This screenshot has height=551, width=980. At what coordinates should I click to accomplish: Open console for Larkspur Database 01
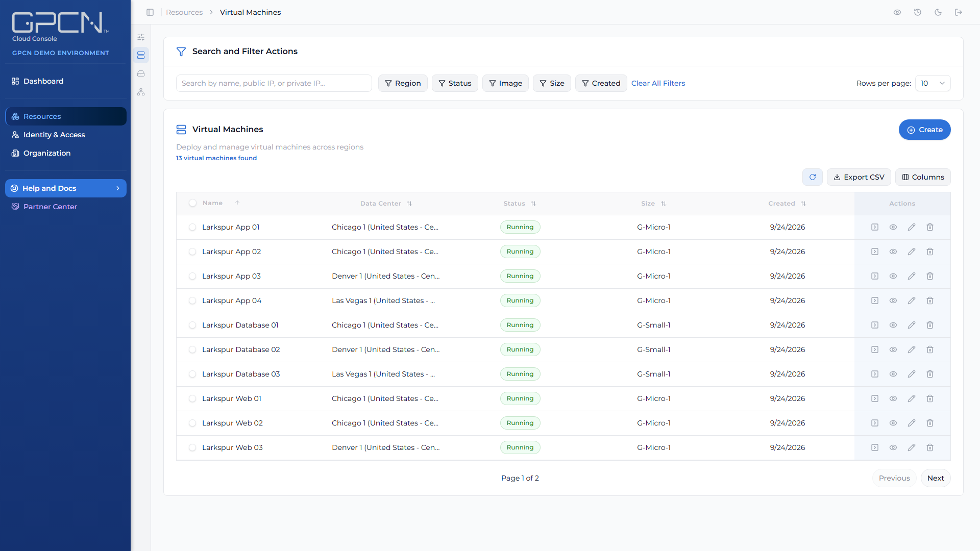tap(875, 325)
